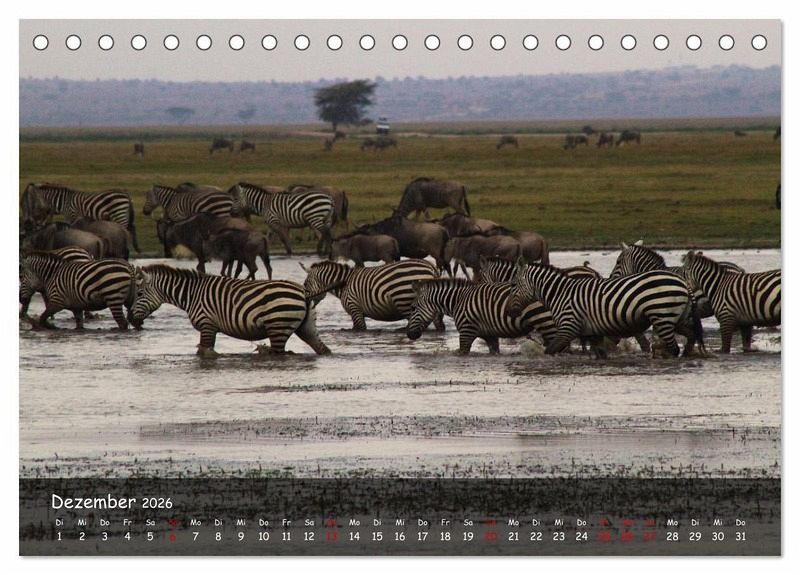Pick the red Sunday date 13
800x575 pixels.
[x=332, y=536]
